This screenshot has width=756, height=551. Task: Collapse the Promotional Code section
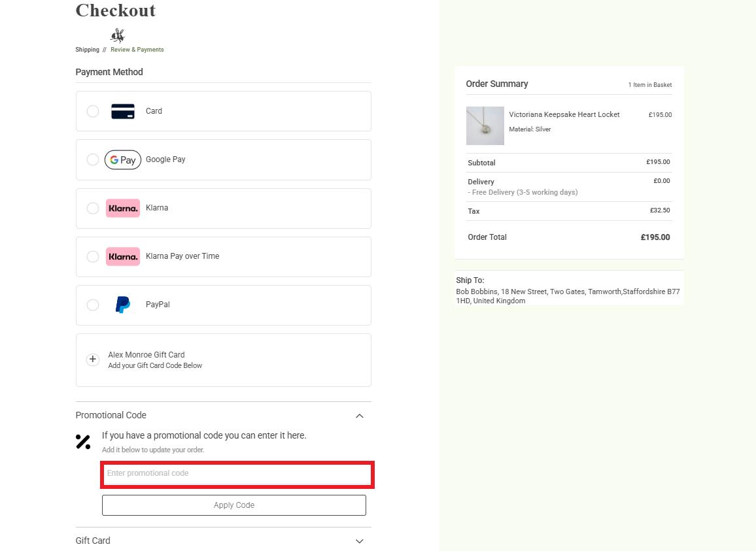pos(359,416)
